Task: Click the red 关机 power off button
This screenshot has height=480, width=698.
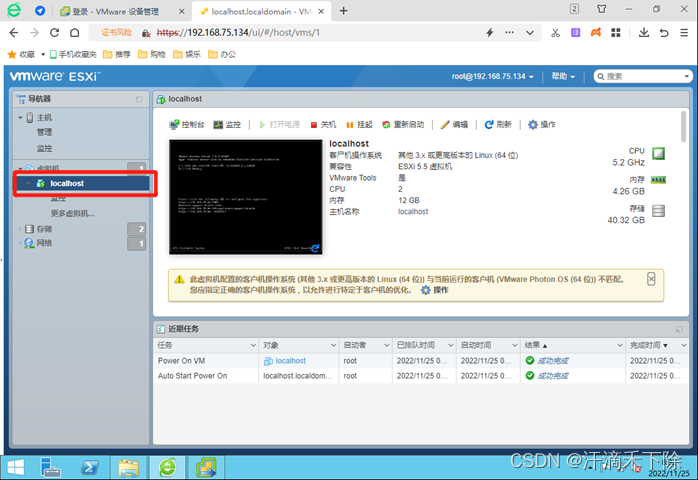Action: (x=323, y=125)
